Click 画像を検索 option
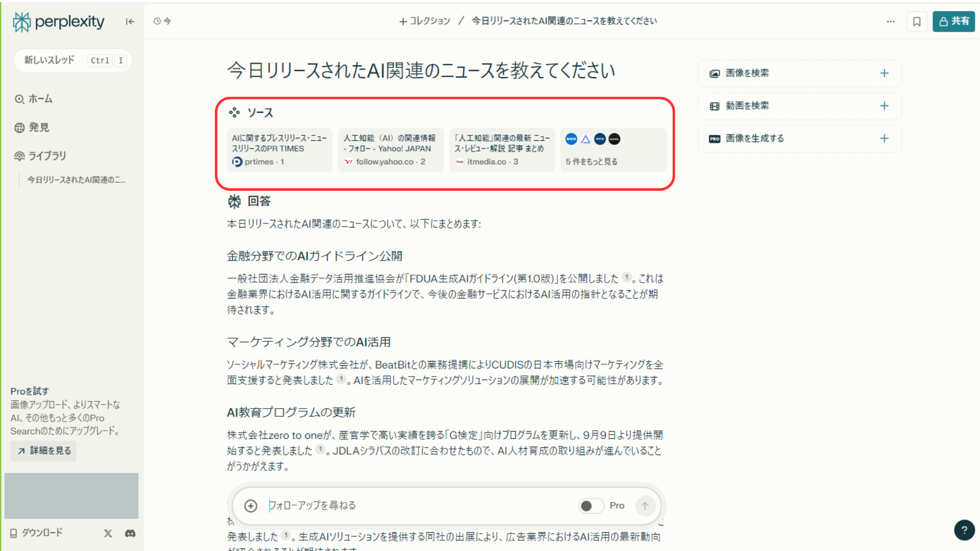The height and width of the screenshot is (551, 980). (800, 73)
